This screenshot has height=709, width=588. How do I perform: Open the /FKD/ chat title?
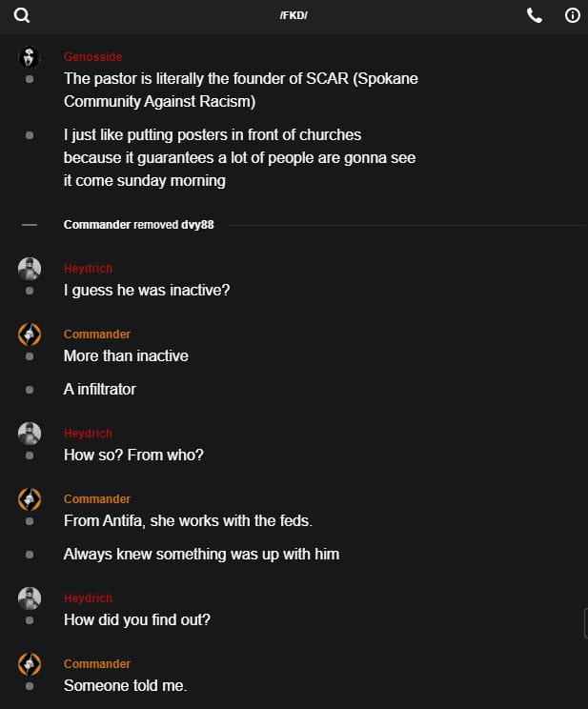(x=294, y=16)
